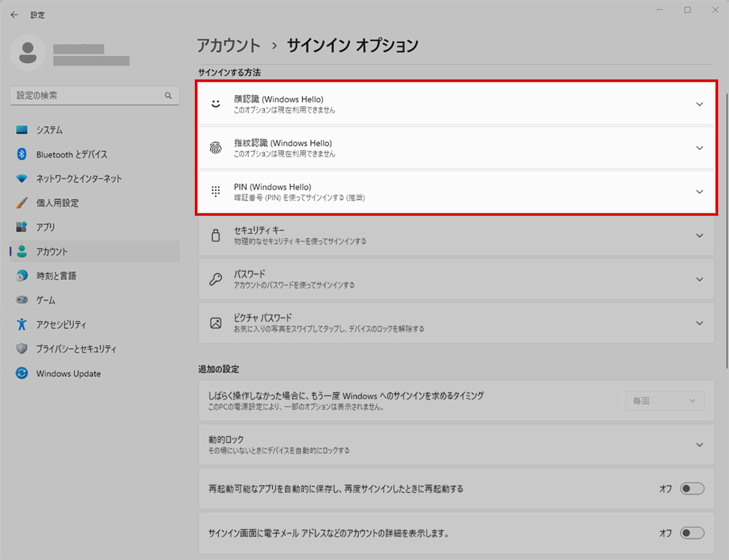
Task: Expand the セキュリティ キー section chevron
Action: (x=699, y=236)
